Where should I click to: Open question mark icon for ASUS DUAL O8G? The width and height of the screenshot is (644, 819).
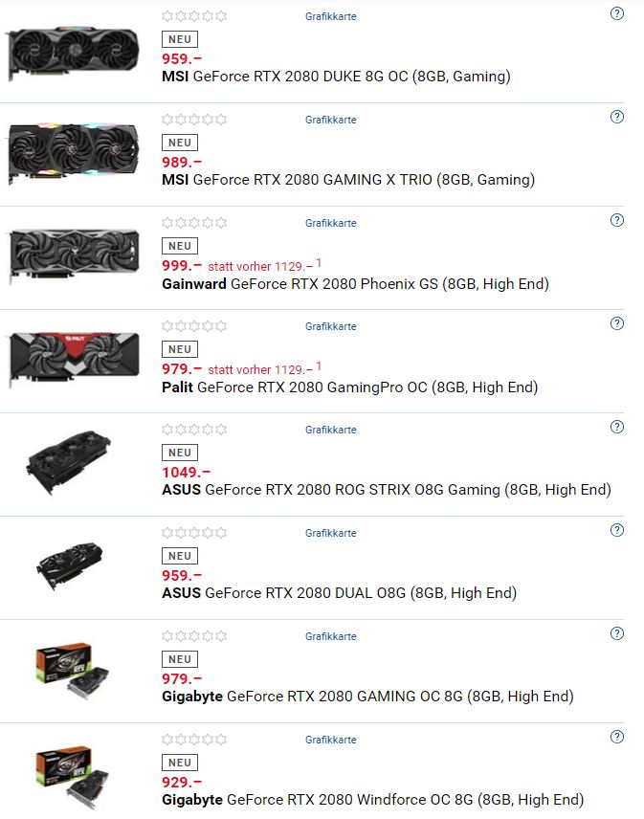click(x=617, y=531)
